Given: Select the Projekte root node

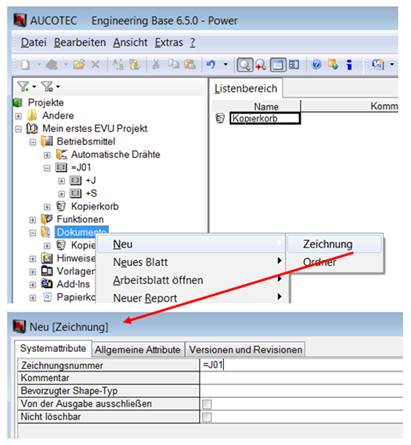Looking at the screenshot, I should 46,102.
